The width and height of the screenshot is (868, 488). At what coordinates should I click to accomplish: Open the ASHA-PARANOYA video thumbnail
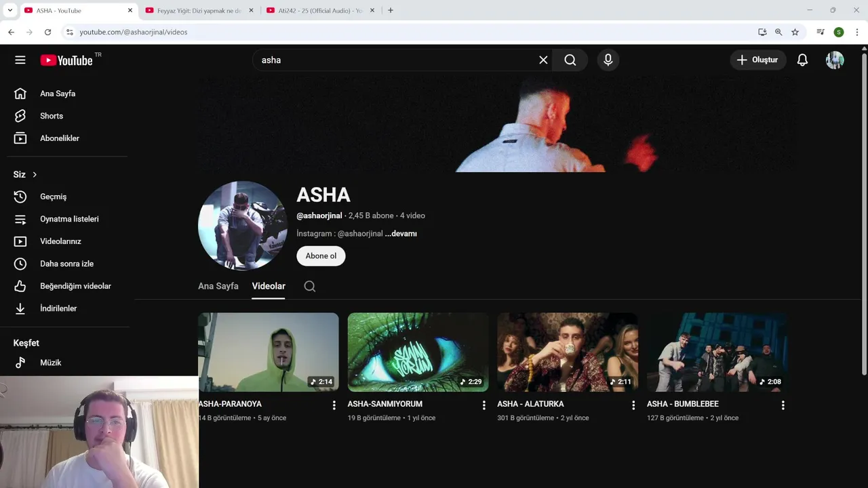coord(269,352)
